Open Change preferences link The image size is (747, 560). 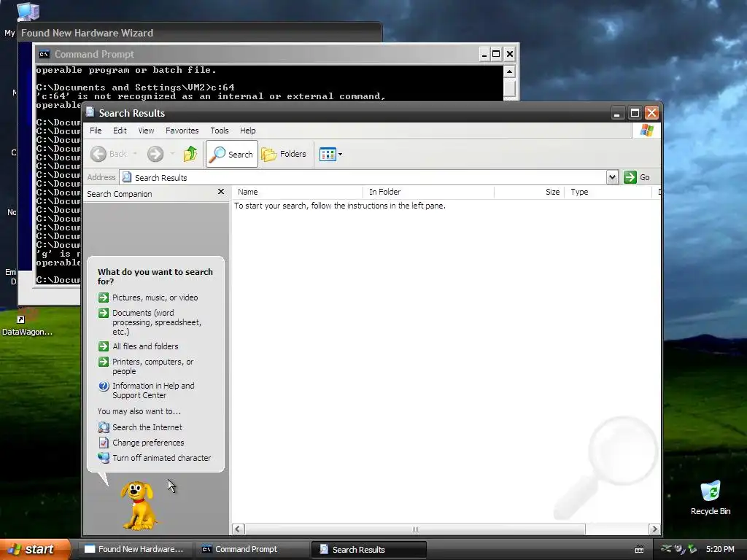[148, 443]
